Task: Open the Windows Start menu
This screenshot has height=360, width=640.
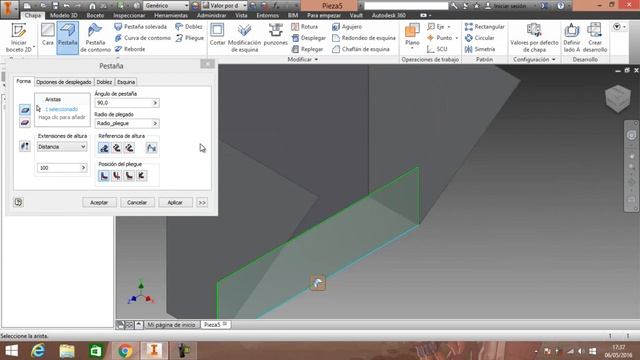Action: click(11, 351)
